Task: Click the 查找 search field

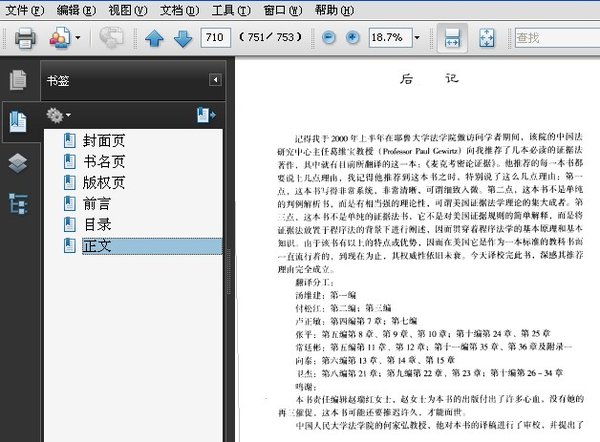Action: tap(557, 38)
